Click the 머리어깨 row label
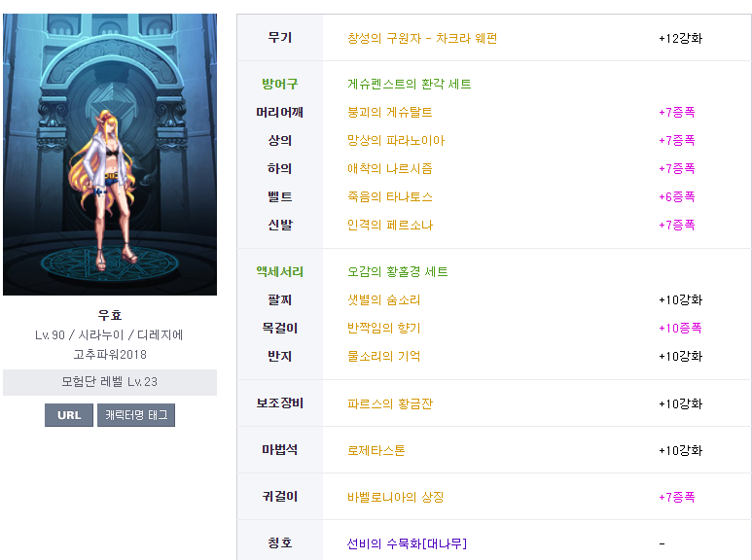The image size is (752, 560). 279,112
